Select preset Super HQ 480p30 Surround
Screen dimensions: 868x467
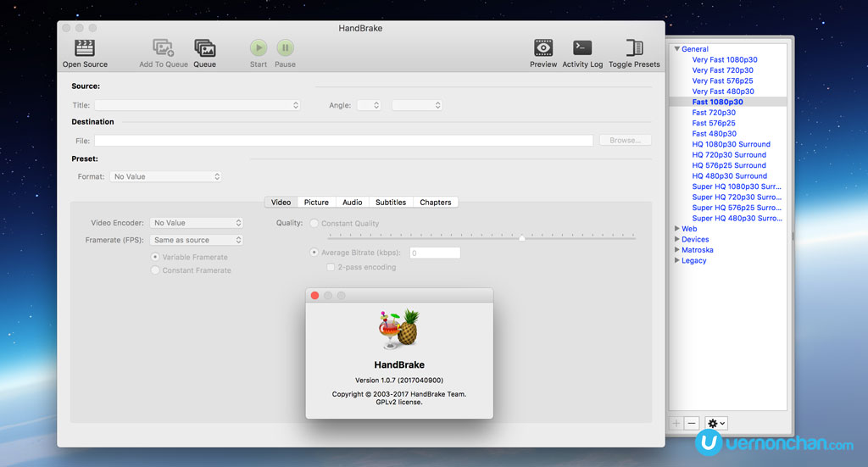[x=737, y=218]
